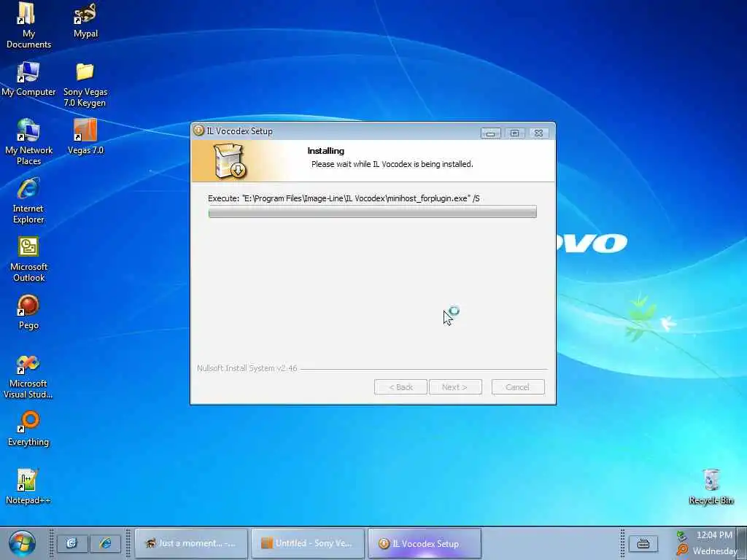Click the Wednesday date text in the tray
747x560 pixels.
point(715,551)
